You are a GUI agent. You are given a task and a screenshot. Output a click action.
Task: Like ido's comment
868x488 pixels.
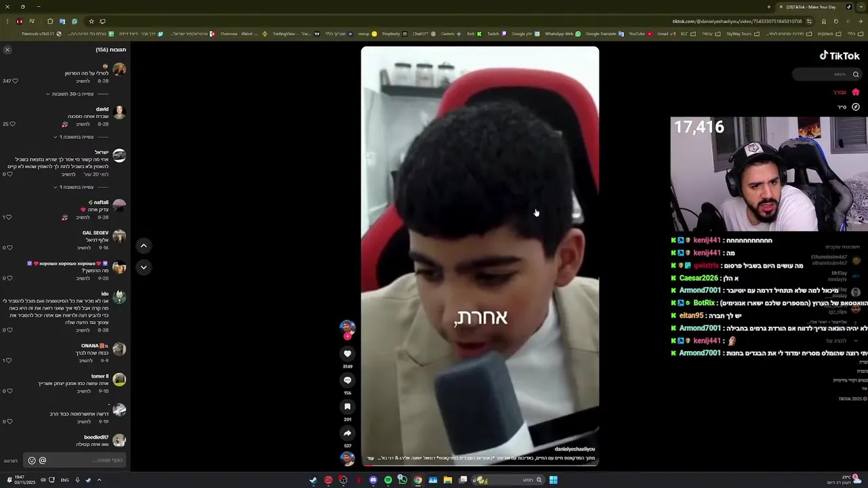(x=9, y=330)
